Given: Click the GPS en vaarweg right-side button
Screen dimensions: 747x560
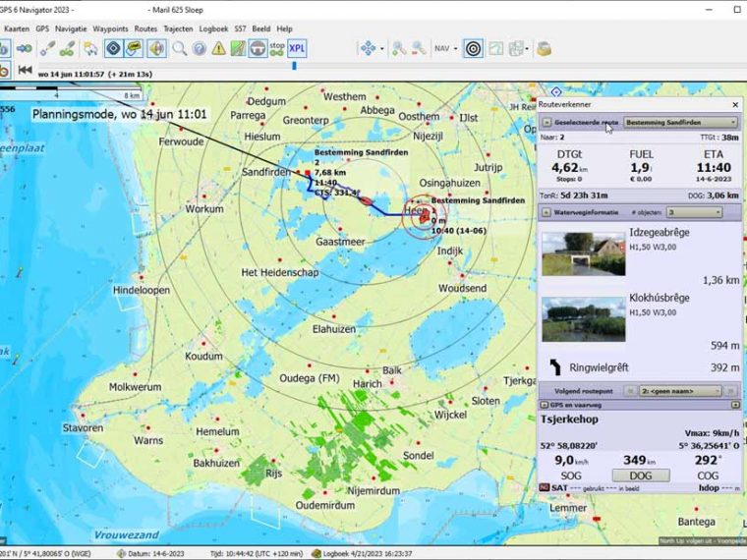Looking at the screenshot, I should pos(735,405).
